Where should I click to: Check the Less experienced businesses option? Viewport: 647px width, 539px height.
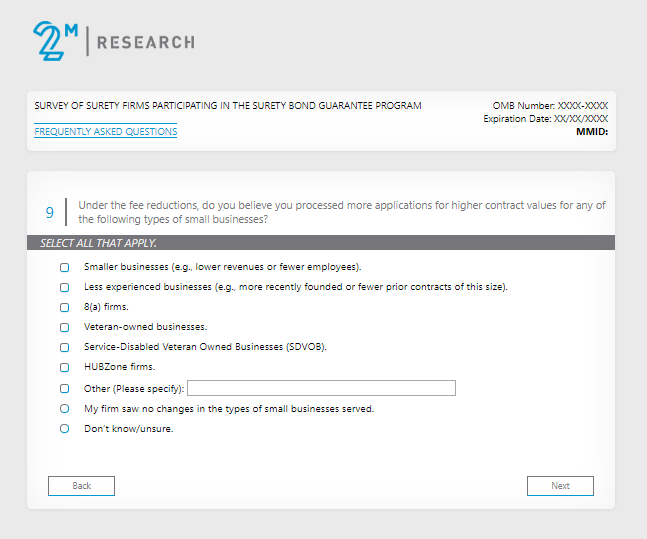65,288
